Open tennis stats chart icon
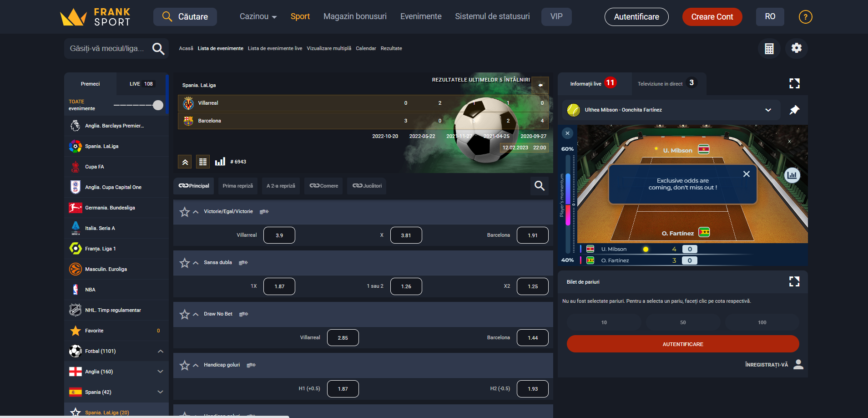The height and width of the screenshot is (418, 868). coord(792,175)
